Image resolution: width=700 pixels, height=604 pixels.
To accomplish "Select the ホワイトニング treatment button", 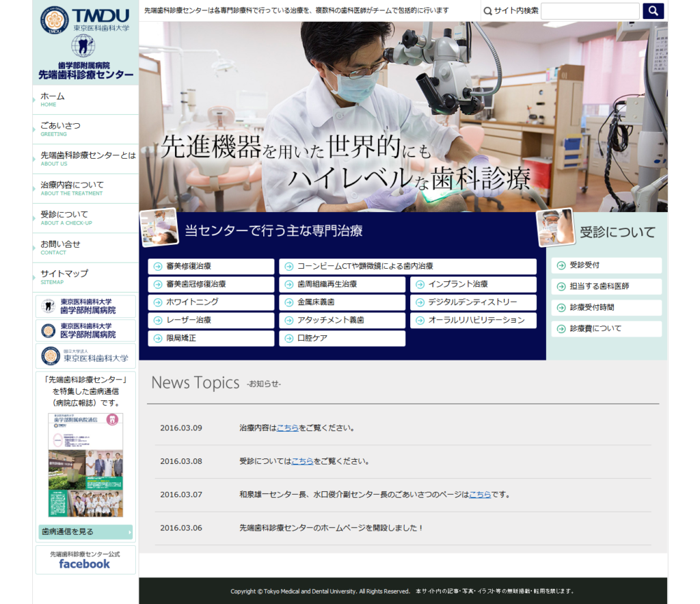I will click(x=211, y=302).
